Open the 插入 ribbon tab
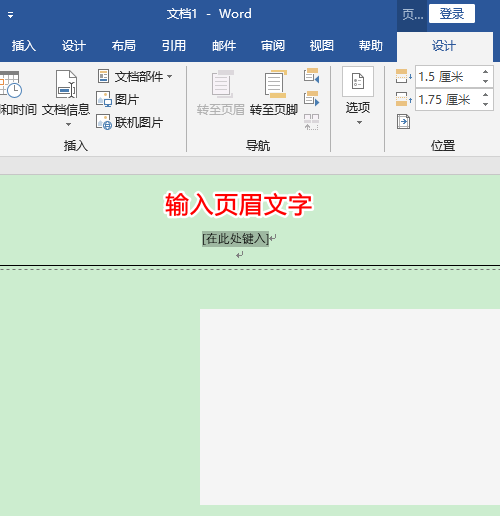The width and height of the screenshot is (500, 516). tap(24, 46)
